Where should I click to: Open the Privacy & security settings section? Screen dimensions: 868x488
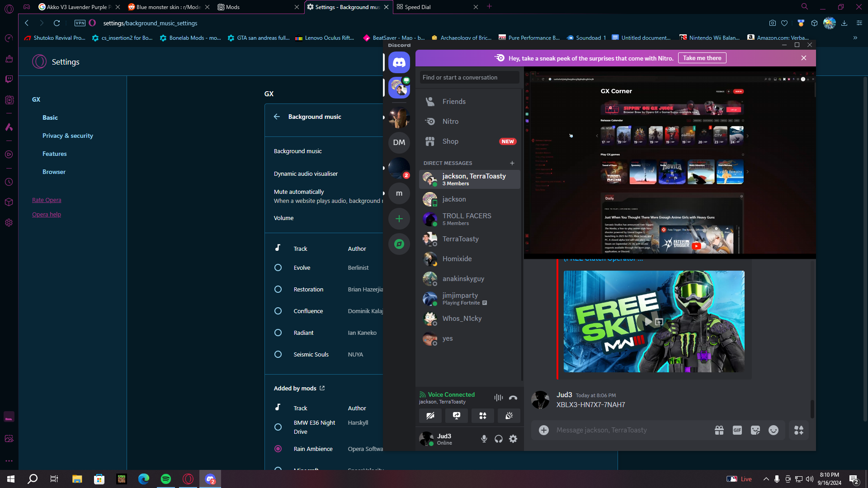[68, 136]
